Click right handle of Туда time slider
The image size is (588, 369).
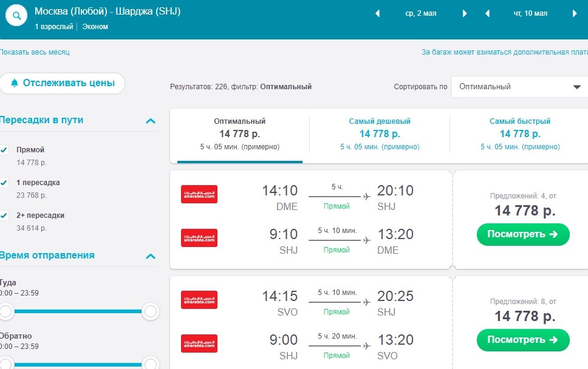[151, 312]
